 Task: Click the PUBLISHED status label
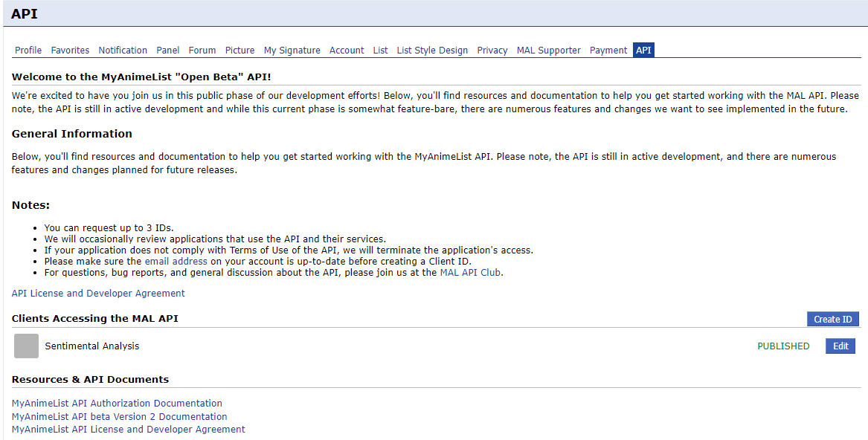click(783, 346)
